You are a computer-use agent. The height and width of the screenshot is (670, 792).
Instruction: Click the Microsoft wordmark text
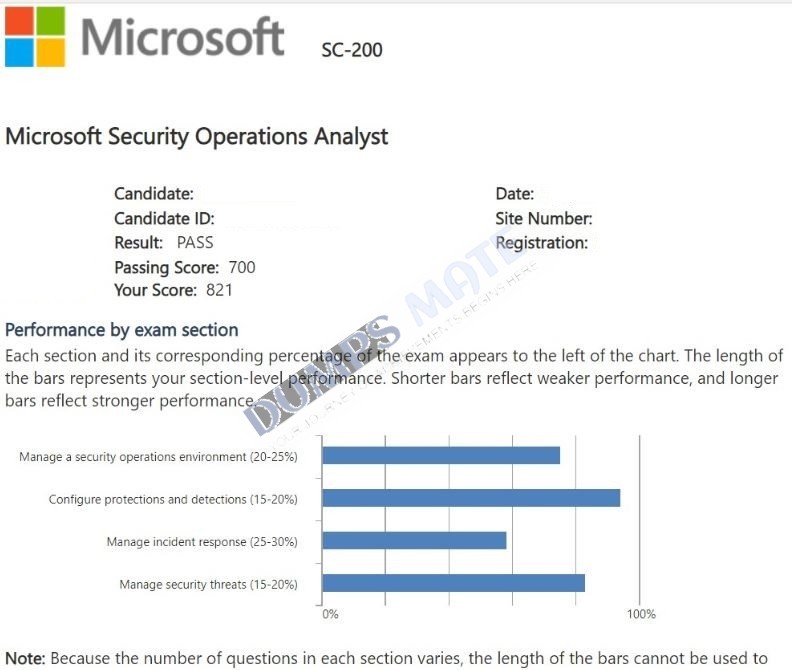tap(182, 37)
